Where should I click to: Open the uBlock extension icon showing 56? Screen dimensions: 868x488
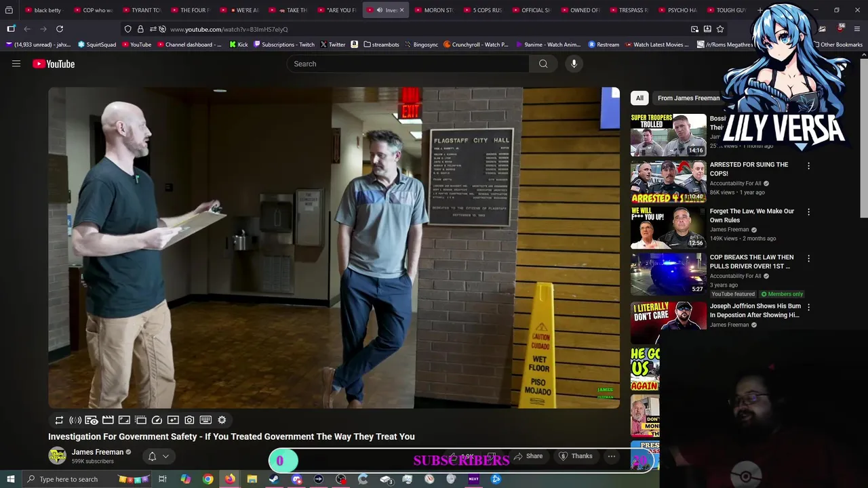point(841,28)
